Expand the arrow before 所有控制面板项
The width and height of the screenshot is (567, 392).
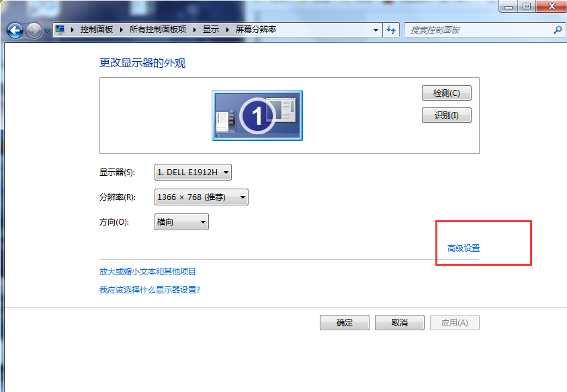click(x=122, y=30)
